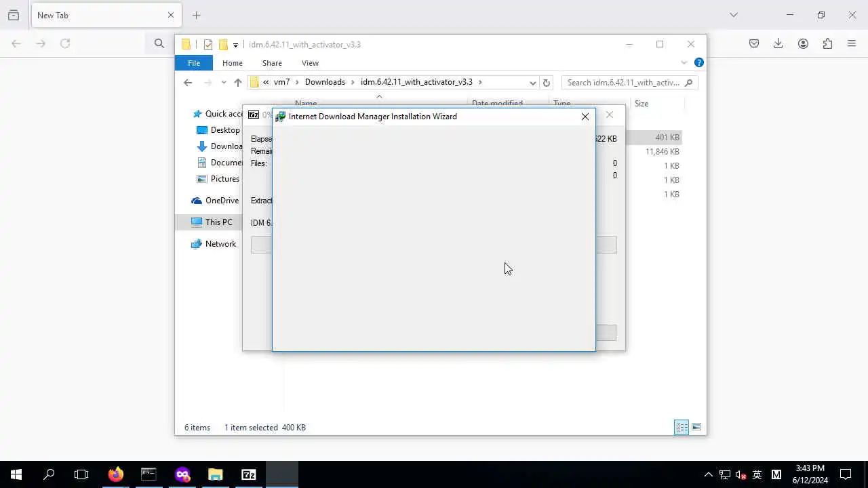Refresh the current Explorer folder
The width and height of the screenshot is (868, 488).
pos(547,83)
